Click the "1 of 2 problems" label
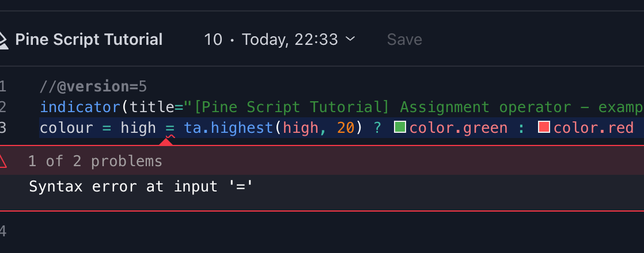This screenshot has width=644, height=253. (x=95, y=162)
